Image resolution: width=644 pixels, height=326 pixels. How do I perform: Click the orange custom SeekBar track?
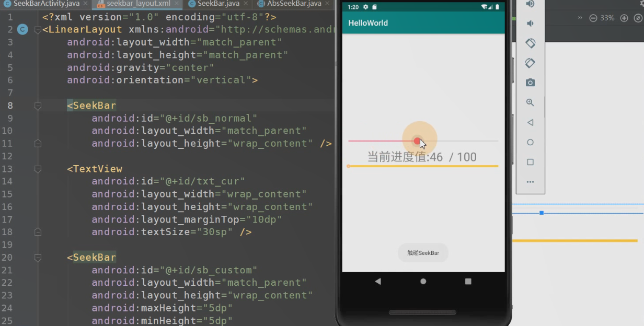tap(423, 165)
